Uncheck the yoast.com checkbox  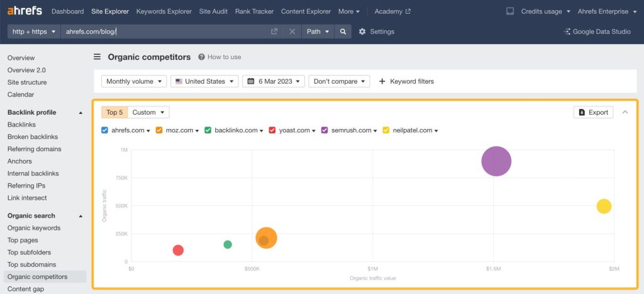(272, 130)
